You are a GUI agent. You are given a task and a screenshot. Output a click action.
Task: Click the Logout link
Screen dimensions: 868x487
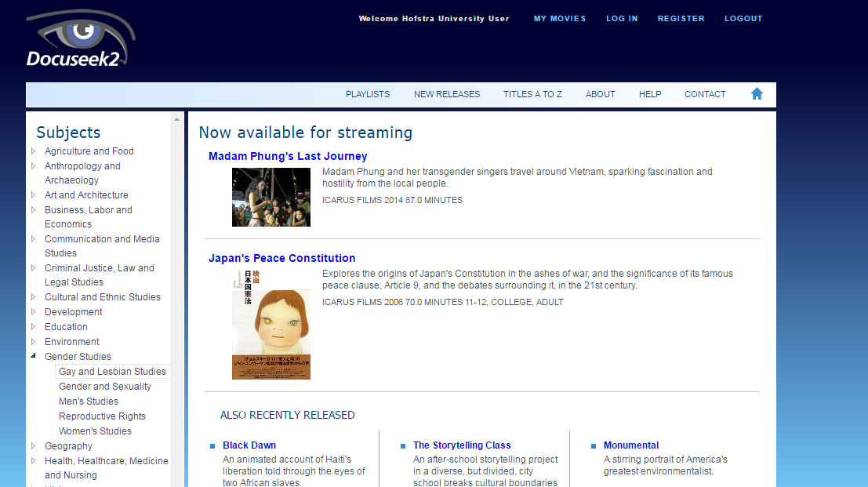[x=743, y=18]
